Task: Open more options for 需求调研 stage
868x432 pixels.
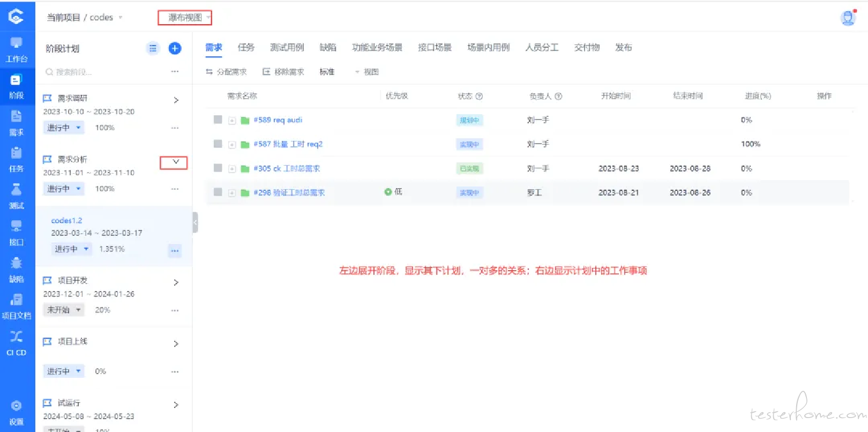Action: [175, 128]
